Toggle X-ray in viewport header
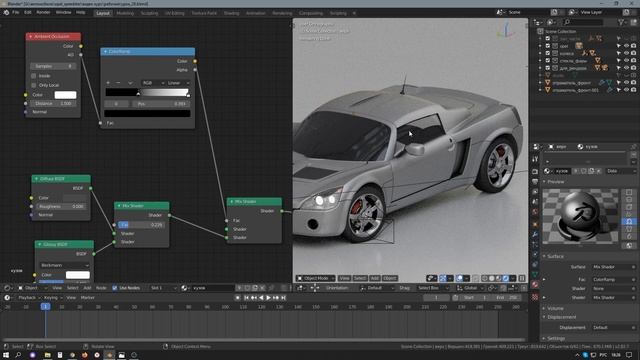This screenshot has height=360, width=640. click(x=476, y=278)
